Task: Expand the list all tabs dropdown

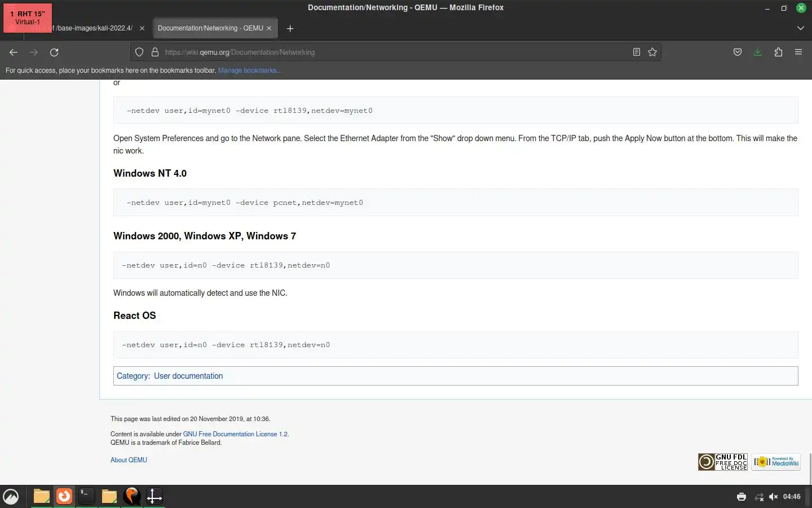Action: pyautogui.click(x=800, y=28)
